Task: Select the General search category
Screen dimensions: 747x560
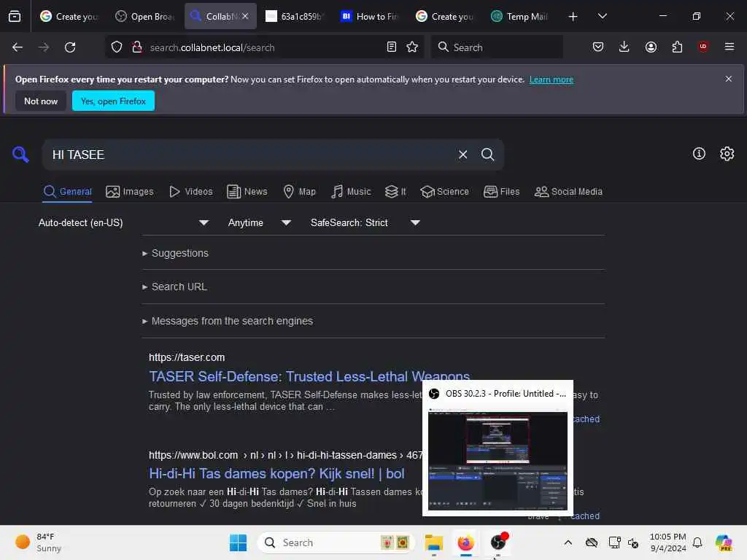Action: tap(67, 192)
